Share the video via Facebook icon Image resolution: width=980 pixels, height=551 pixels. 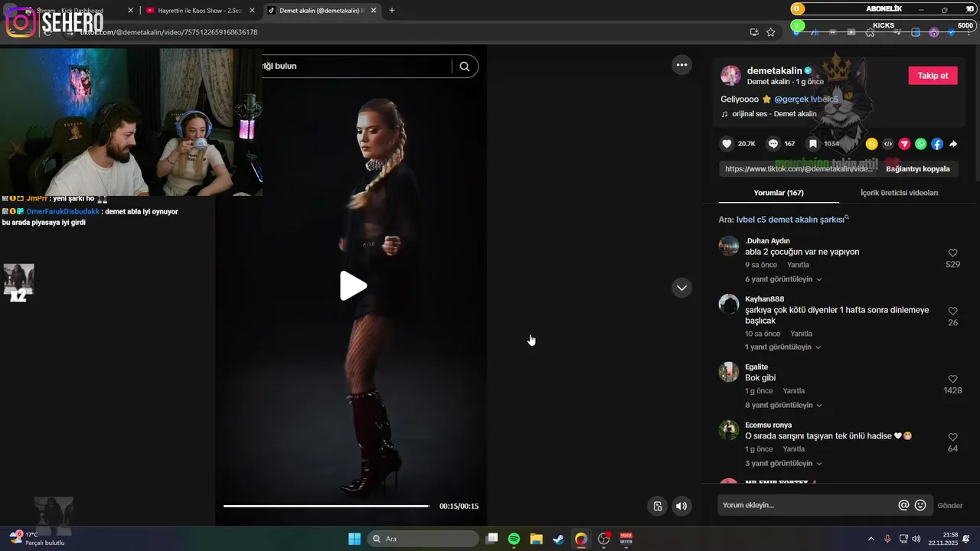click(937, 144)
